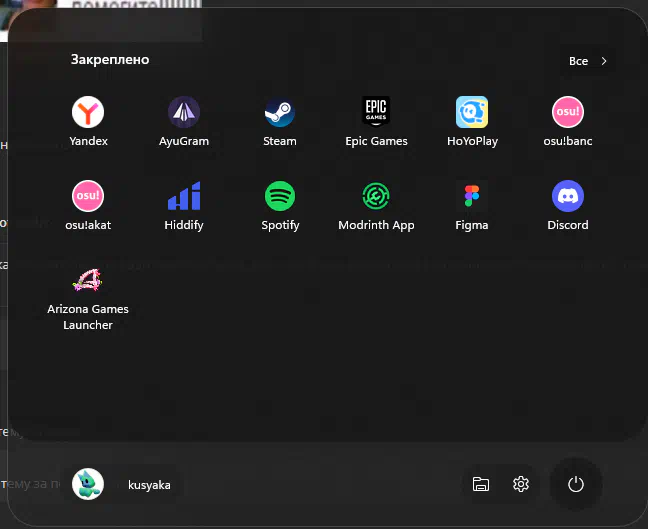The height and width of the screenshot is (529, 648).
Task: Launch the Discord pinned app
Action: coord(568,196)
